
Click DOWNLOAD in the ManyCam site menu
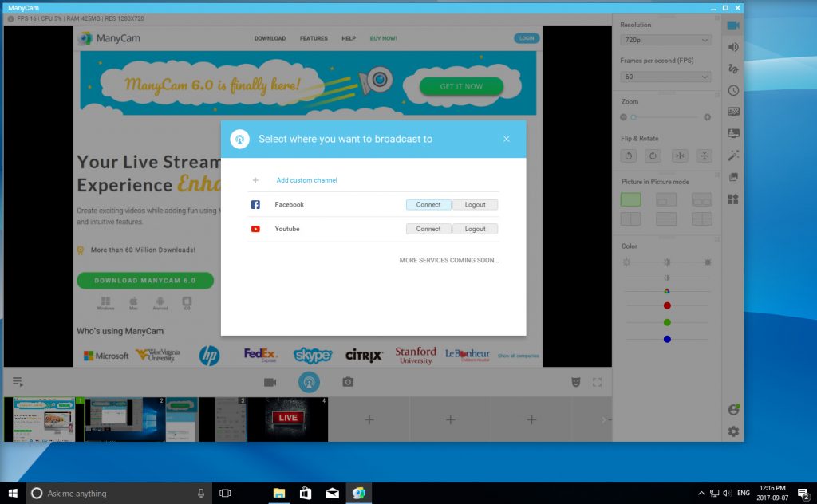(x=270, y=38)
